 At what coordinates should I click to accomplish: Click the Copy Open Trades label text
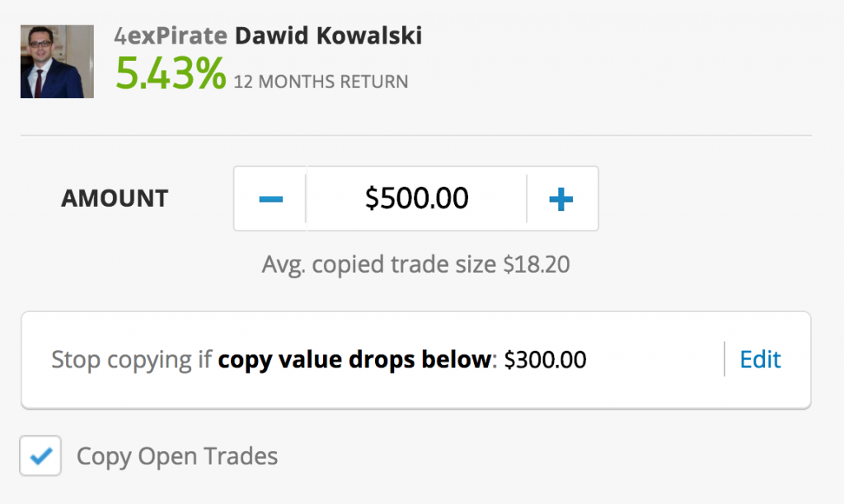(177, 457)
